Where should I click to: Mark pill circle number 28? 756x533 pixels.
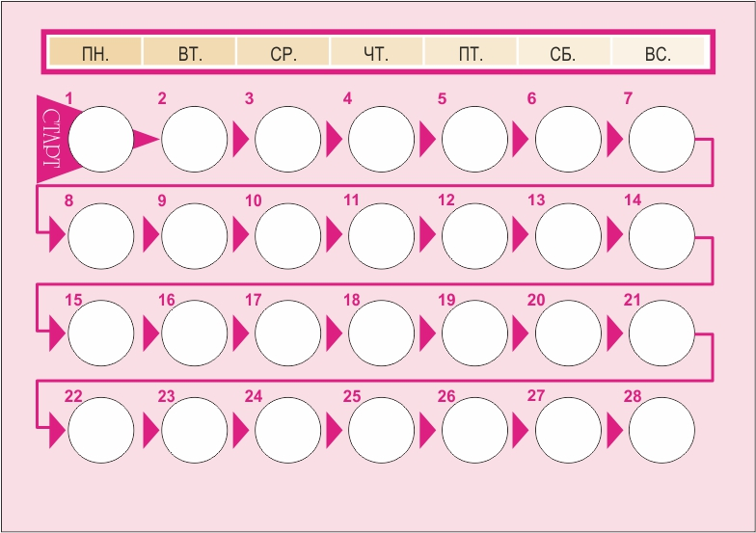pyautogui.click(x=661, y=429)
